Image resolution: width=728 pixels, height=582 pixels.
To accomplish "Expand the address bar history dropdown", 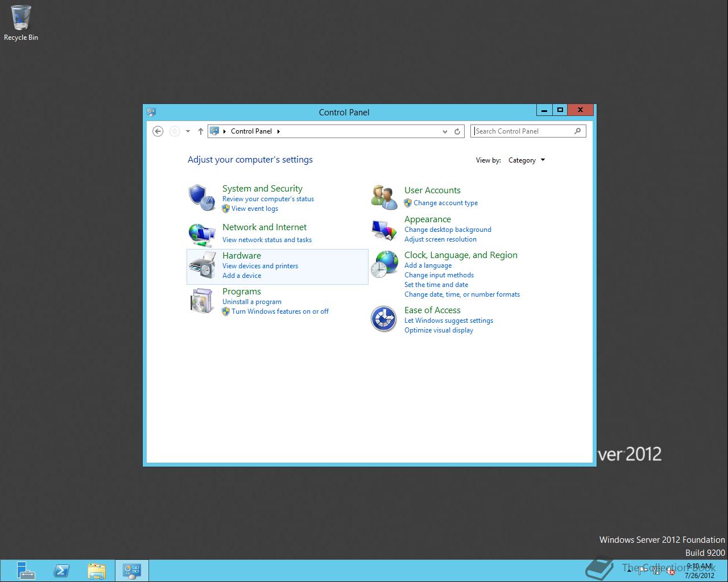I will click(x=445, y=131).
